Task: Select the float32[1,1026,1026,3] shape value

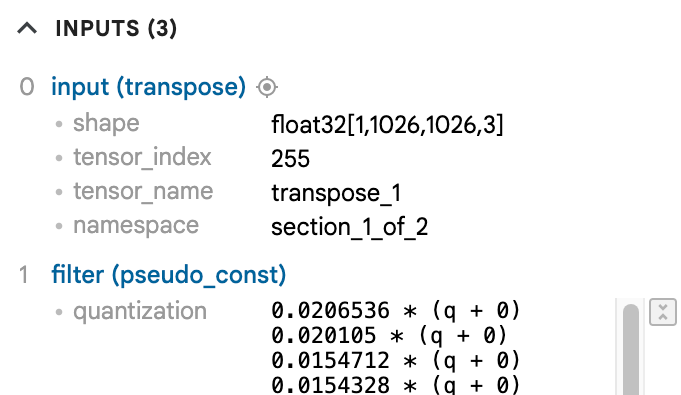Action: [x=387, y=124]
